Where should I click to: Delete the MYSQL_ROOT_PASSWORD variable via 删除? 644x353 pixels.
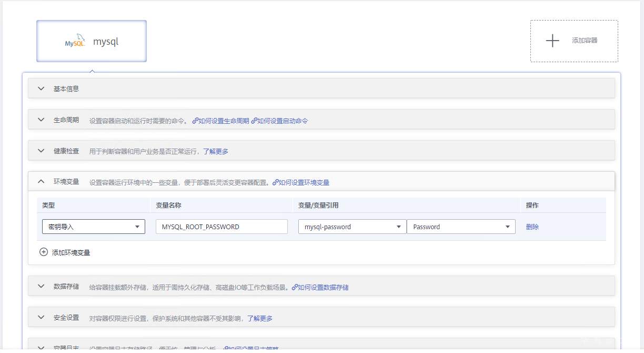[x=532, y=227]
